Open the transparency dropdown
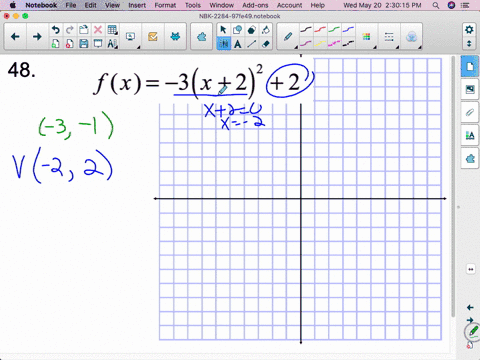This screenshot has height=360, width=480. [x=412, y=37]
